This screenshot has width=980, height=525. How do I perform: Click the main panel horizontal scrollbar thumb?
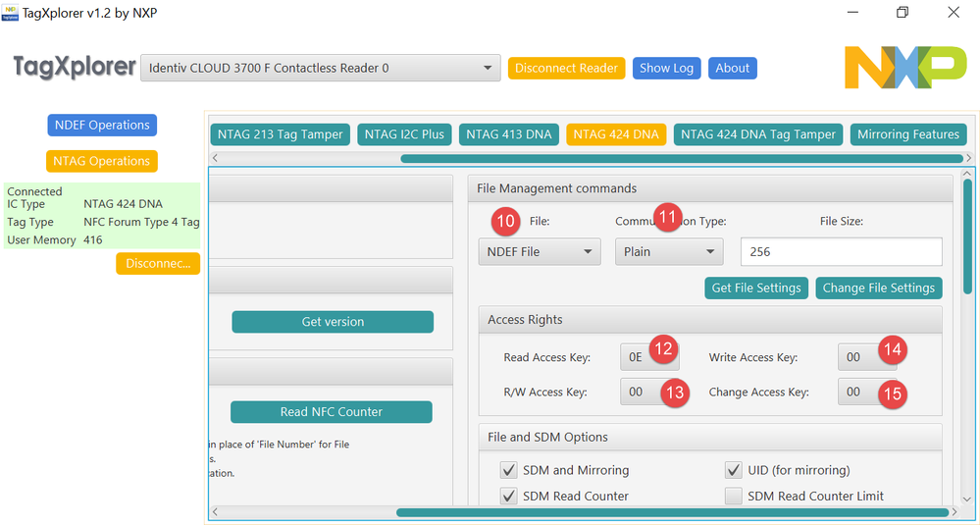click(x=672, y=512)
